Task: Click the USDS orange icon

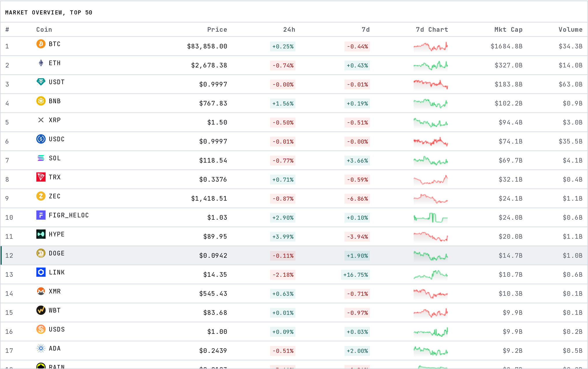Action: [x=41, y=329]
